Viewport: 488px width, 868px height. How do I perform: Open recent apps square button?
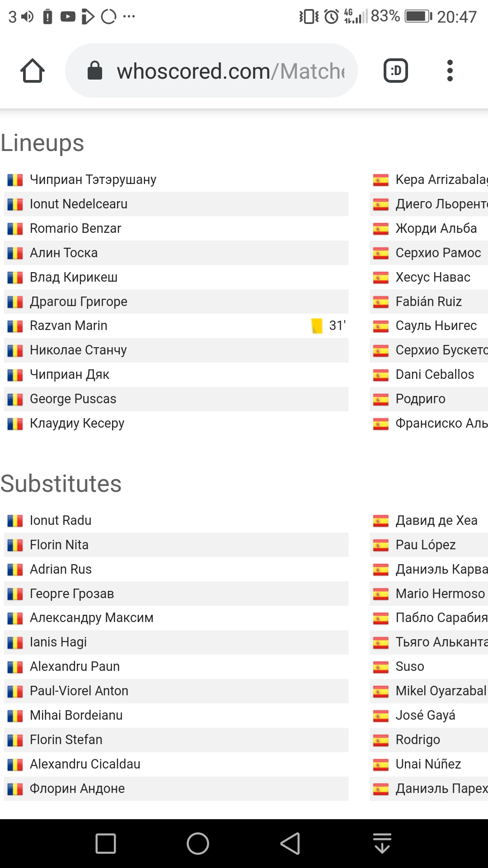106,844
